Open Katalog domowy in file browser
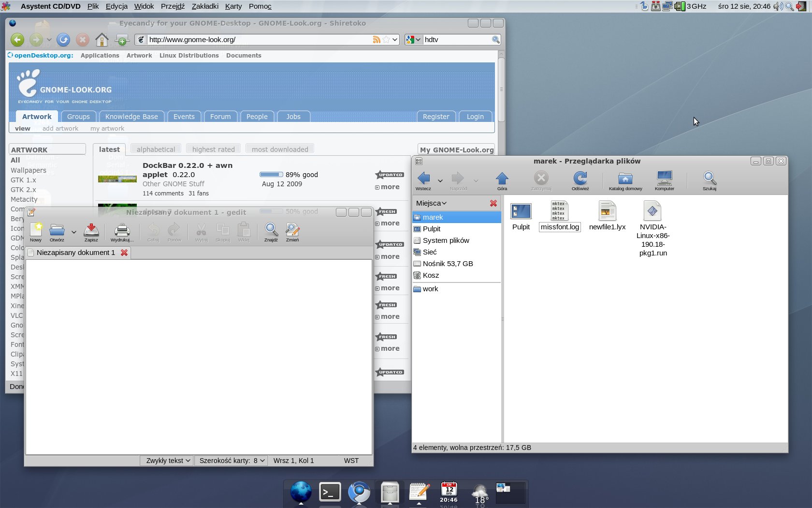This screenshot has width=812, height=508. pos(625,181)
